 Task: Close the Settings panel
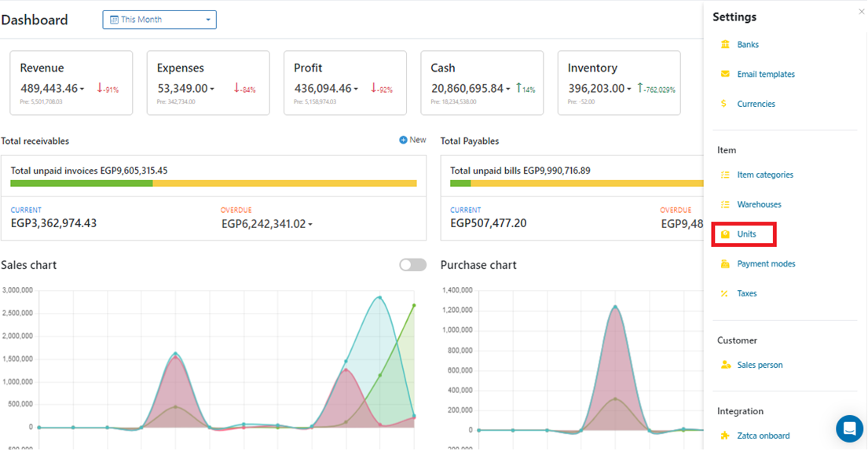861,12
